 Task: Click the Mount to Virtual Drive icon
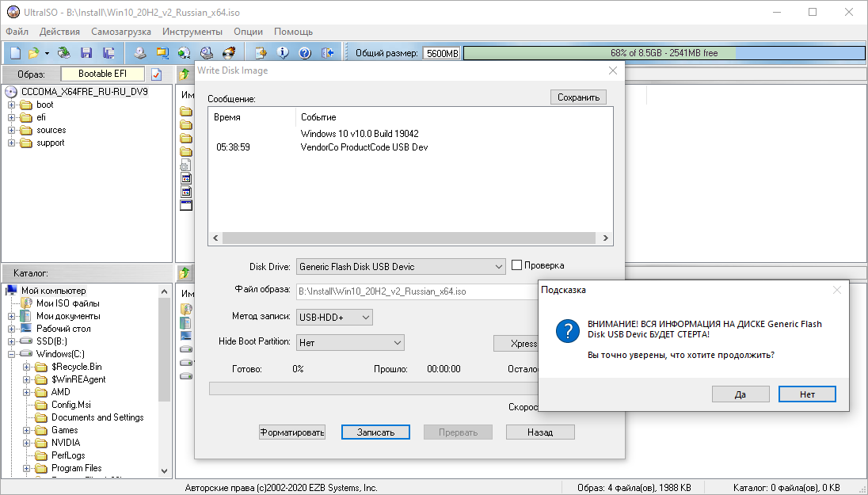(207, 53)
